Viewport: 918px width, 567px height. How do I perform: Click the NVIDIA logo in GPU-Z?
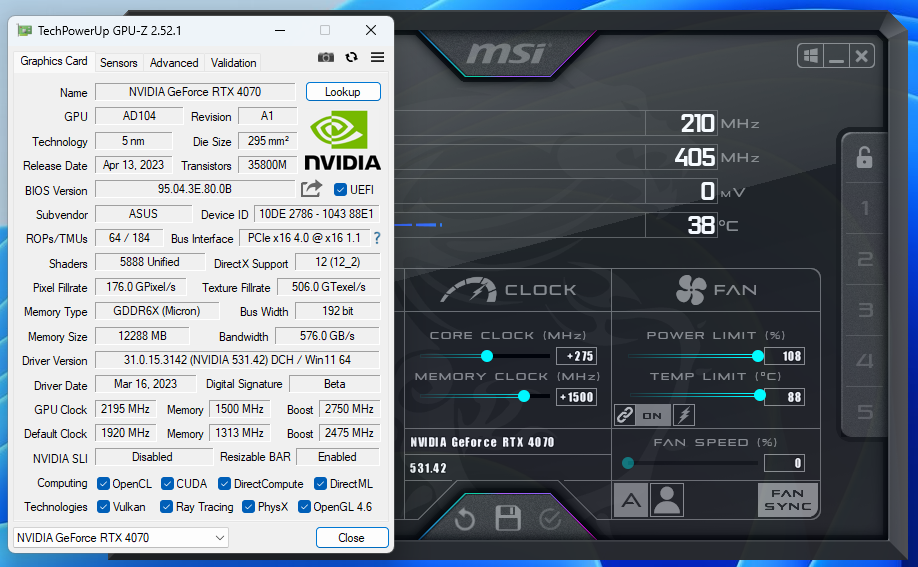tap(342, 141)
